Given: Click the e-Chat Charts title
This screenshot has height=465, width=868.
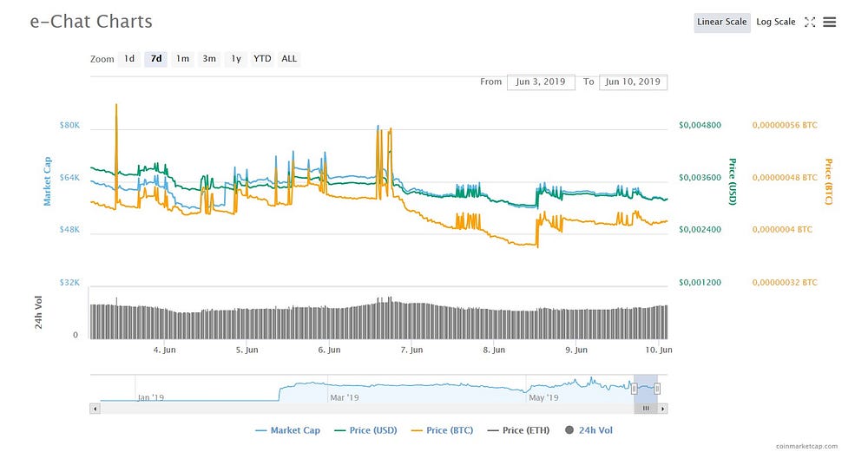Looking at the screenshot, I should click(91, 22).
